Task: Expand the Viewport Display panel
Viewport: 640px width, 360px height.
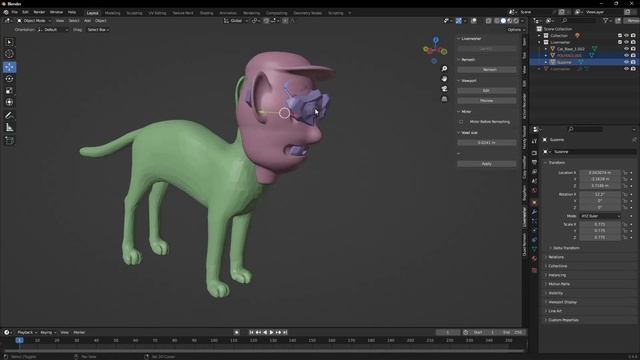Action: pyautogui.click(x=562, y=302)
